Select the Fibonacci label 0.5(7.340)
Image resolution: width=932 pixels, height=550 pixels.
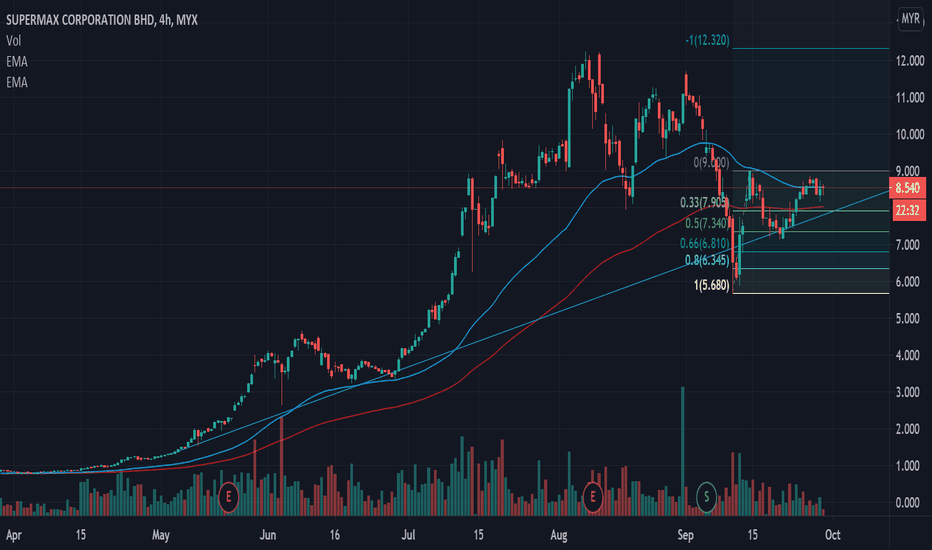[x=707, y=223]
